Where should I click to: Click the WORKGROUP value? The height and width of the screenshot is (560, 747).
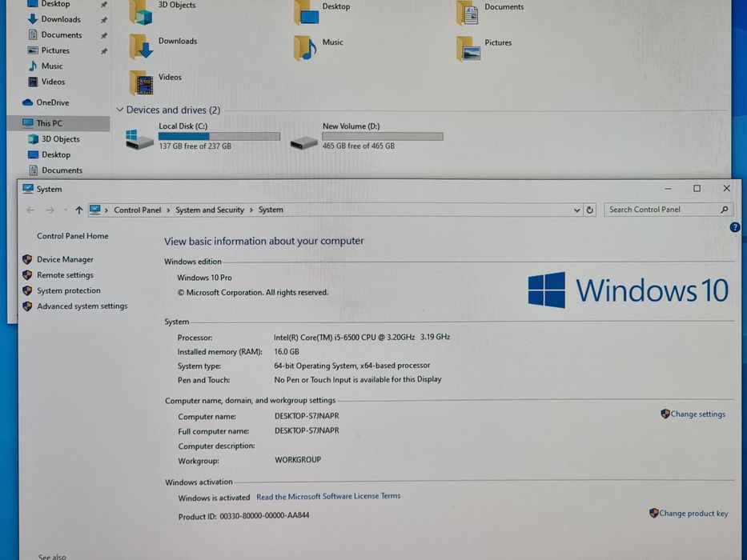click(298, 460)
